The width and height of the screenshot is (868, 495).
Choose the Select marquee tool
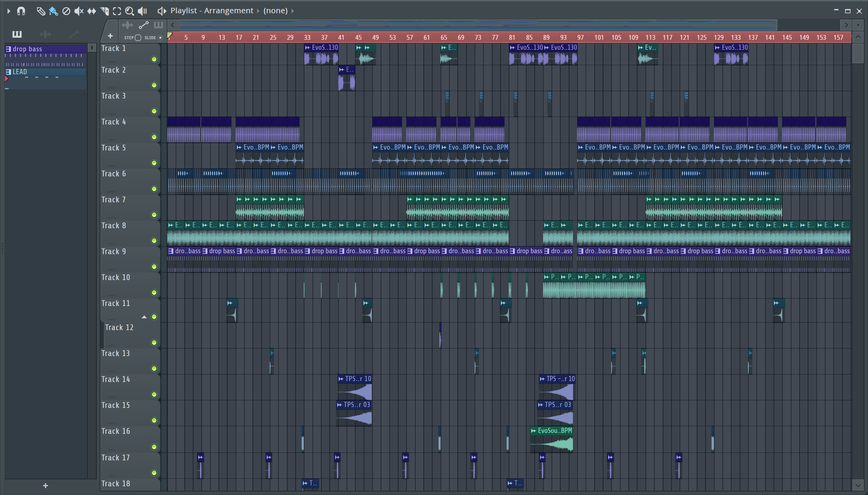click(117, 11)
